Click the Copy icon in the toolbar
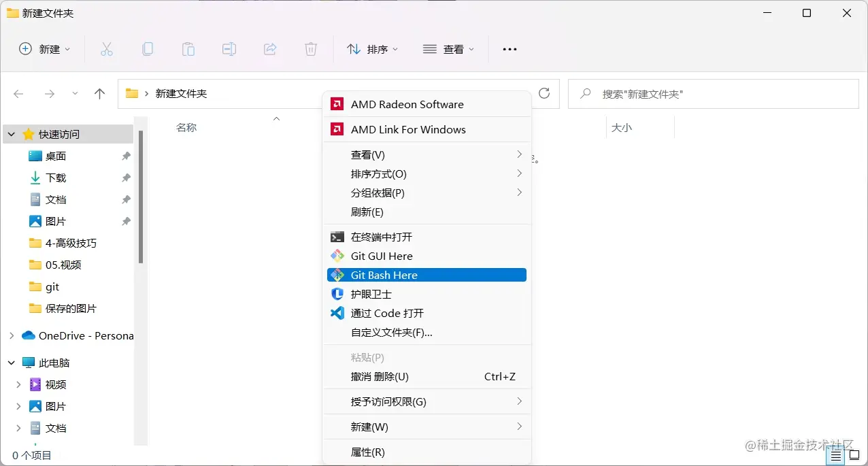 (147, 48)
